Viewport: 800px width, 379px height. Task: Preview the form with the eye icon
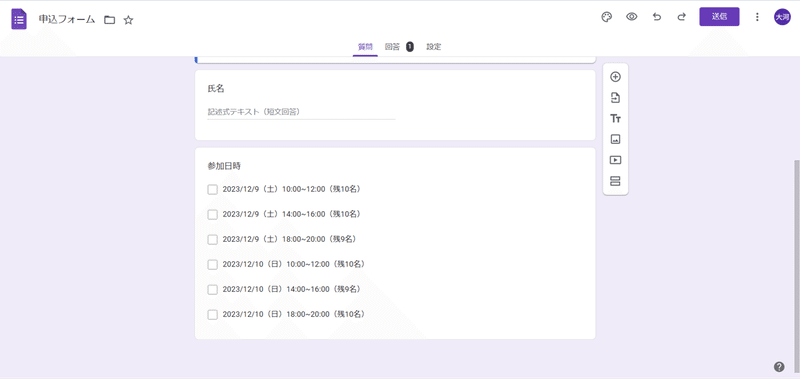(x=632, y=17)
